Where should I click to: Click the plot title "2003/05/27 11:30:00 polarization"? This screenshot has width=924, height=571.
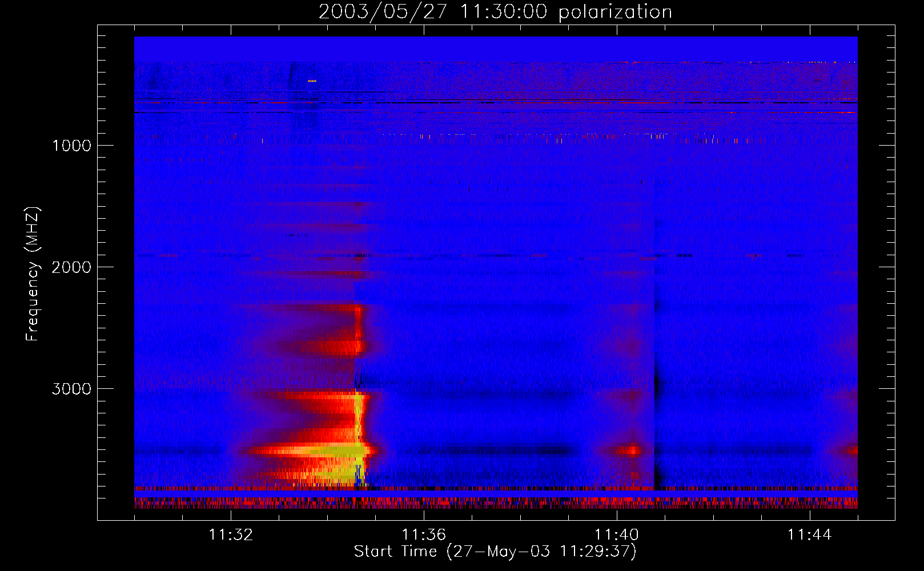495,12
